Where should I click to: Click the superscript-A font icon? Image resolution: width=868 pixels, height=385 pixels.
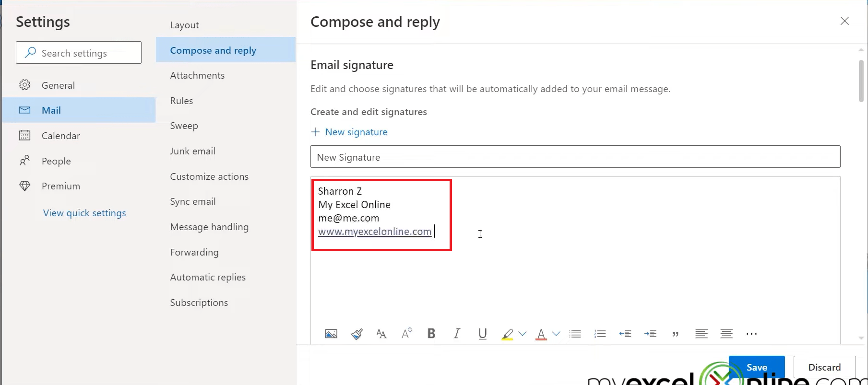(x=406, y=333)
